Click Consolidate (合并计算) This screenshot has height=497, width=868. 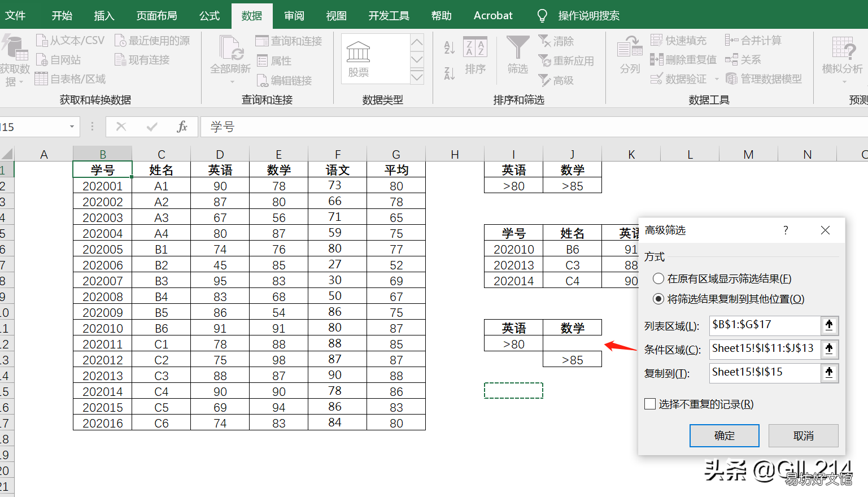click(754, 41)
